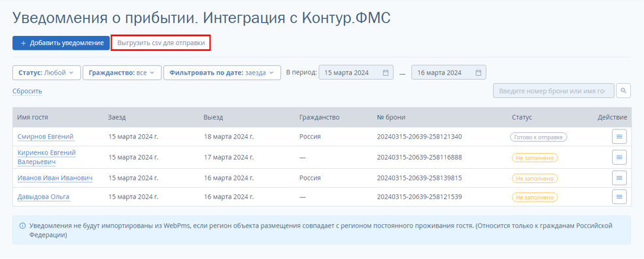Click checkout date 17 марта 2024 г.
The image size is (644, 259).
(x=229, y=158)
